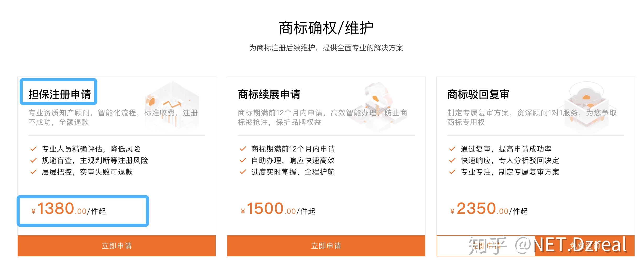
Task: Click the ¥1500.00/件起 price
Action: pos(278,209)
